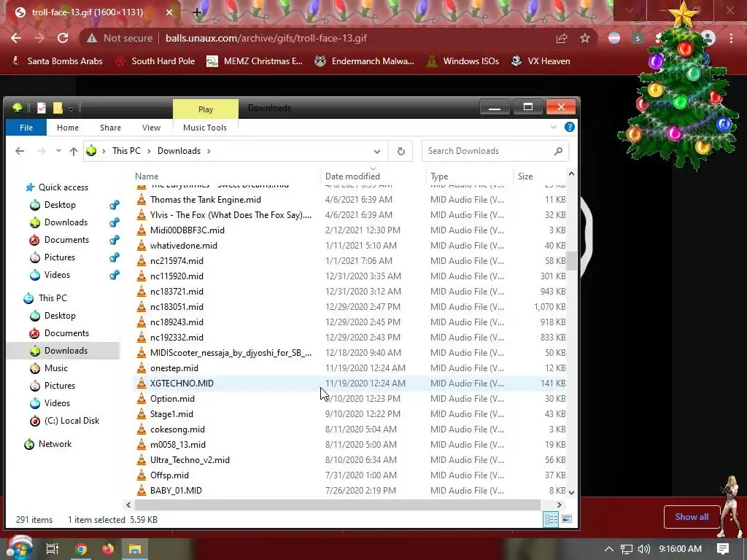Open South Hard Pole bookmark
The width and height of the screenshot is (747, 560).
[x=156, y=61]
